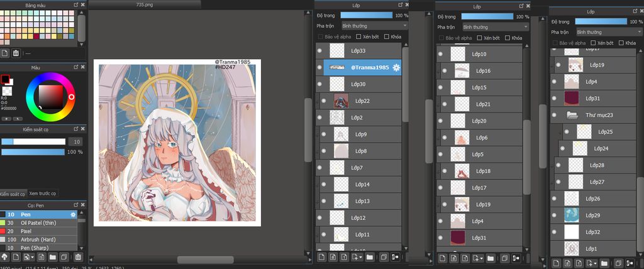
Task: Hide layer Lớp32
Action: point(554,232)
